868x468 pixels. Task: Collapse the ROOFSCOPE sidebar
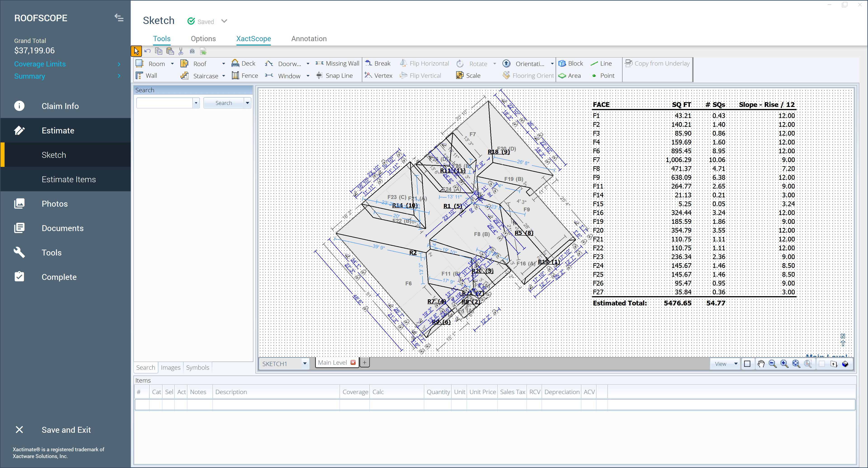click(119, 17)
